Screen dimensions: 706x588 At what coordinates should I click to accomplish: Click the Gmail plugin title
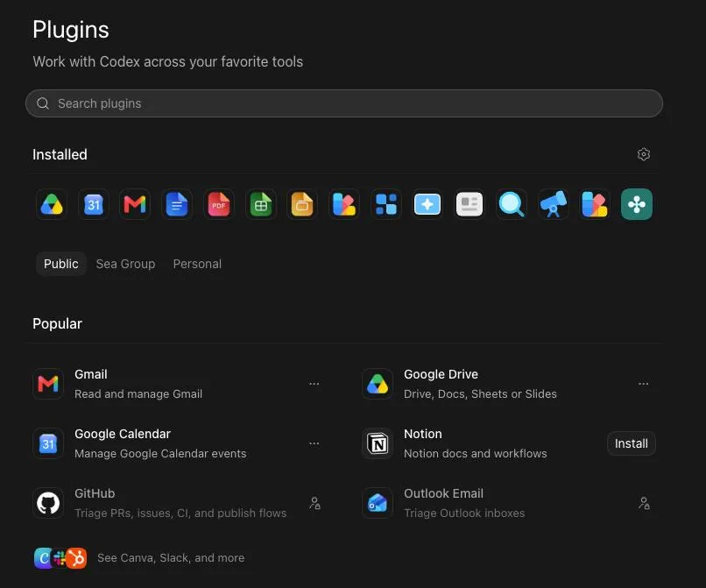click(91, 374)
